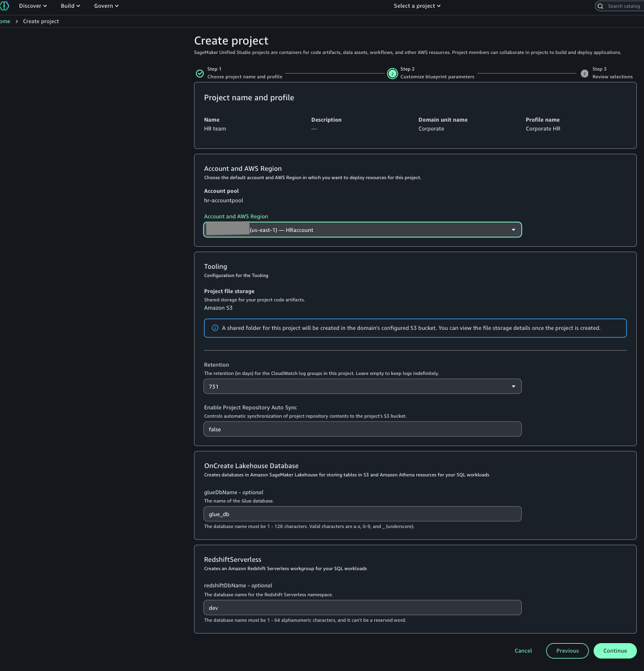Open the Select a project dropdown
644x671 pixels.
click(x=417, y=5)
